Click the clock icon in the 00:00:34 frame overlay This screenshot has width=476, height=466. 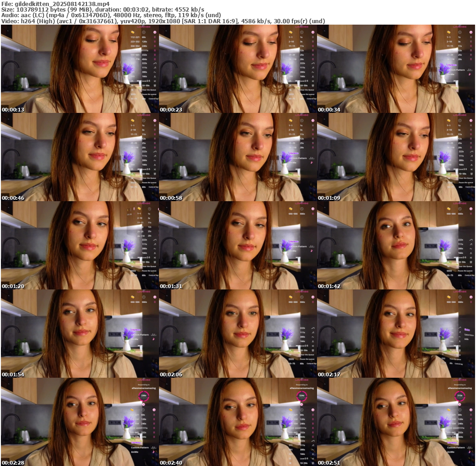(x=460, y=32)
